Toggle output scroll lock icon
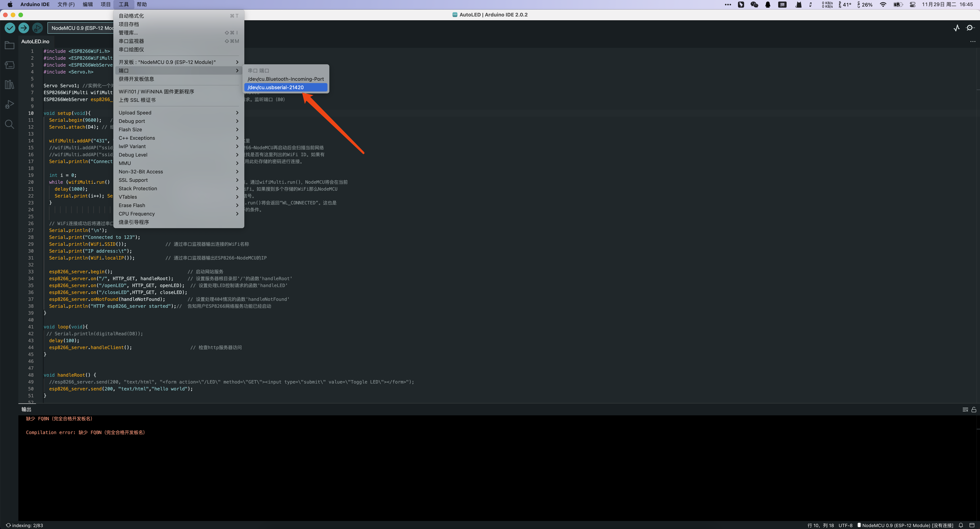This screenshot has width=980, height=529. 974,410
